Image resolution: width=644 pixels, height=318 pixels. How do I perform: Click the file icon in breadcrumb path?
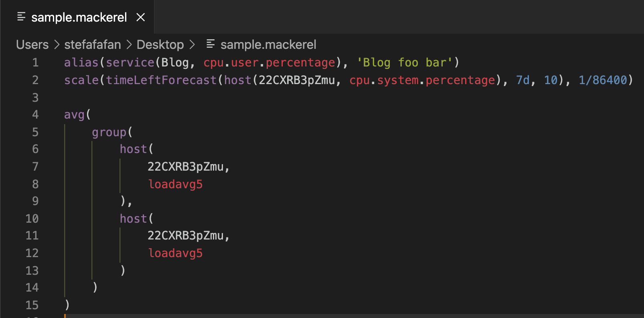click(211, 44)
